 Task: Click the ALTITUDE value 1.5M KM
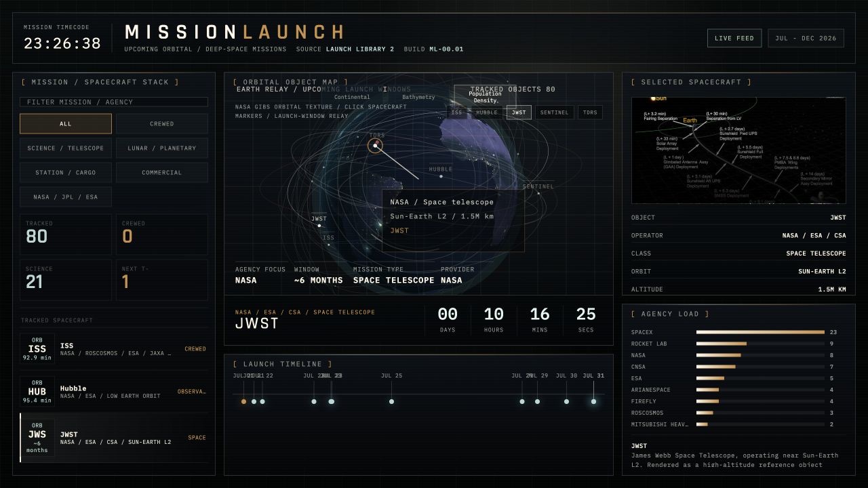point(832,289)
